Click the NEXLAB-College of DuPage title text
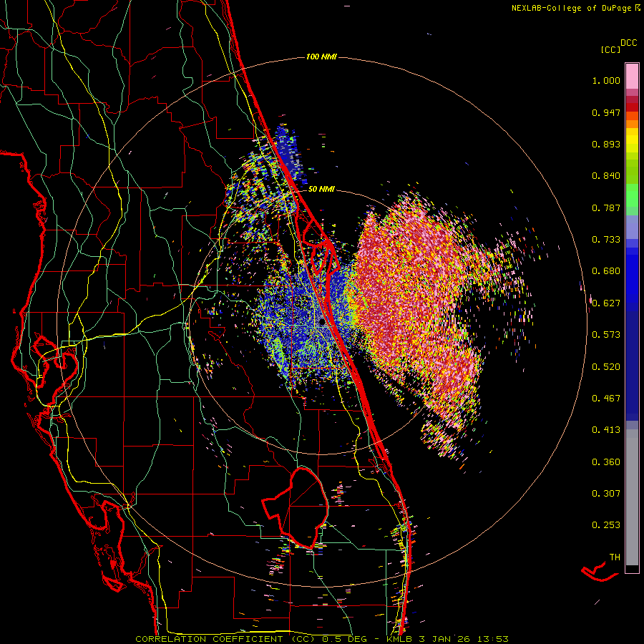The image size is (644, 644). 572,8
